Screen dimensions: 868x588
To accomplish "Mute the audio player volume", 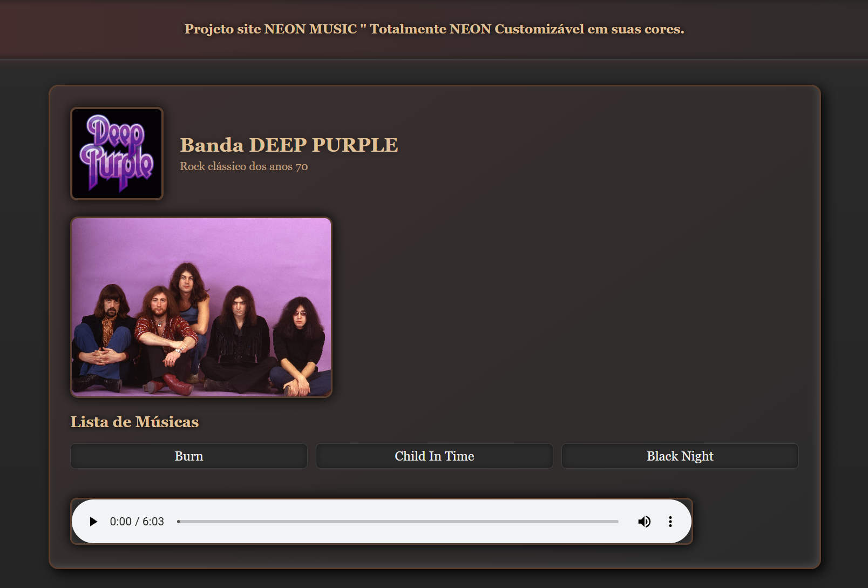I will pyautogui.click(x=645, y=522).
